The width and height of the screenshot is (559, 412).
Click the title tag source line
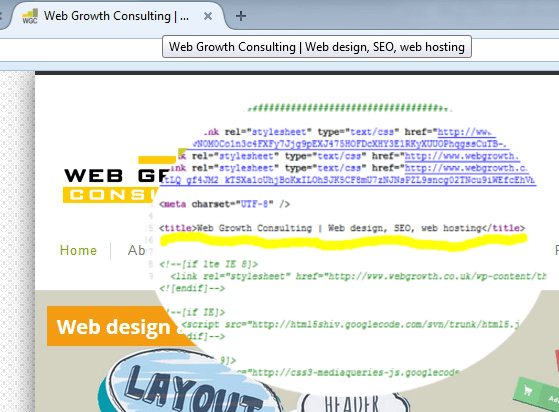(342, 228)
